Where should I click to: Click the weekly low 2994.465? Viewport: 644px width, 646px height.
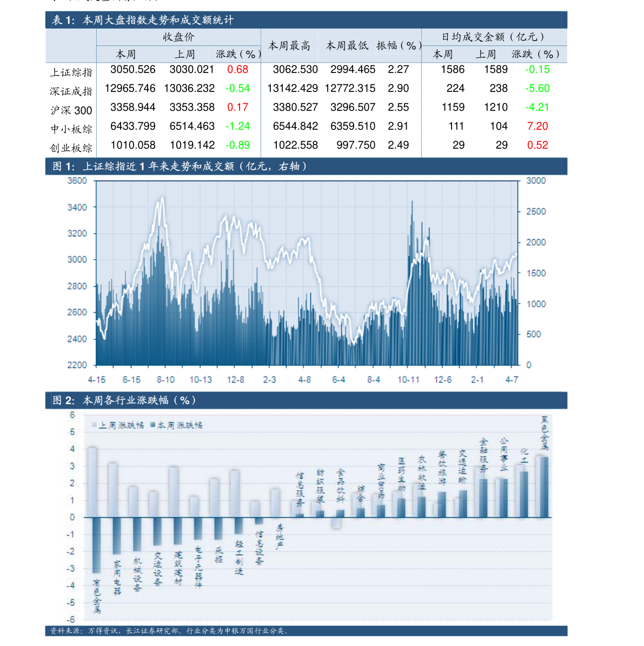[x=353, y=69]
